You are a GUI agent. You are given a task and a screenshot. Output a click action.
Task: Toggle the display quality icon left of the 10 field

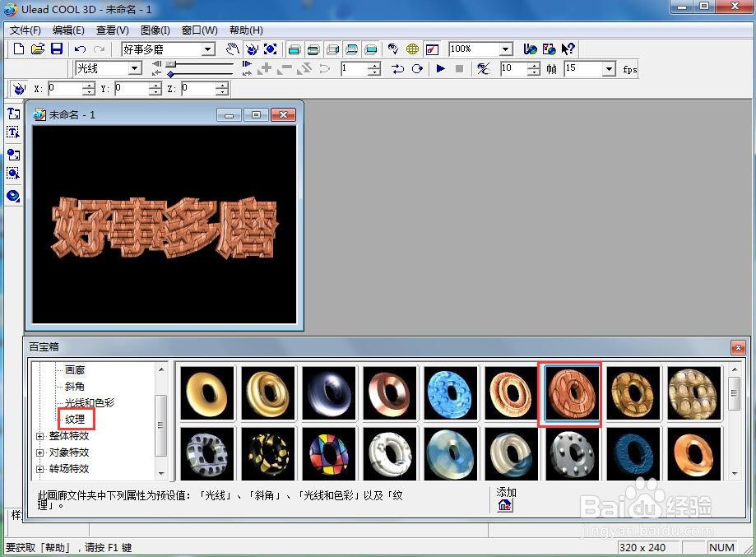pyautogui.click(x=484, y=69)
